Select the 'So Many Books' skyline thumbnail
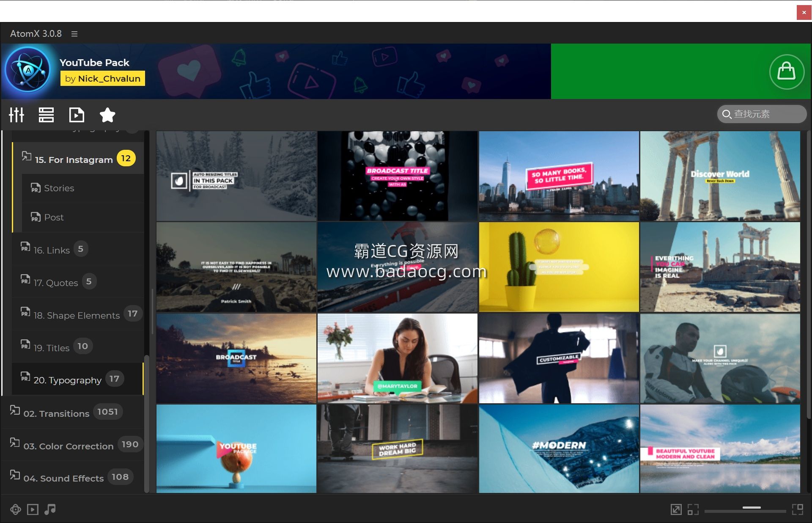The image size is (812, 523). click(559, 176)
